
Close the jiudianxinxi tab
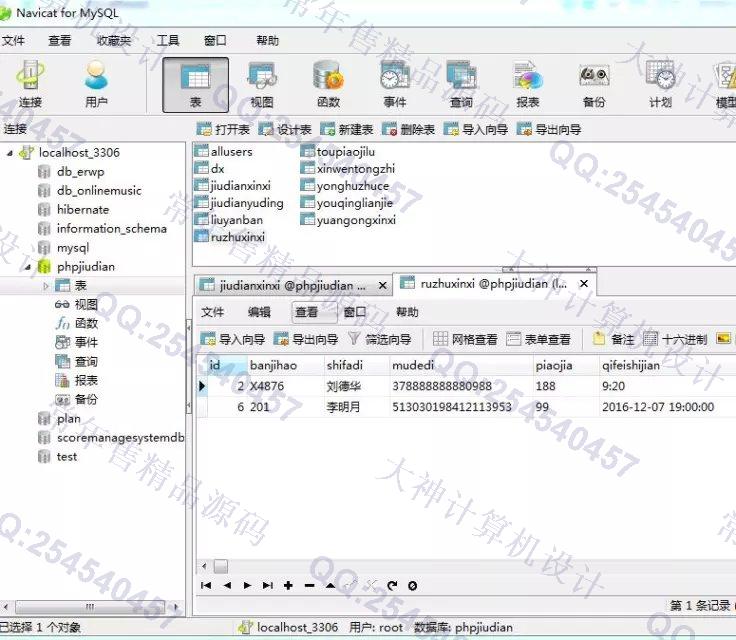[x=383, y=285]
